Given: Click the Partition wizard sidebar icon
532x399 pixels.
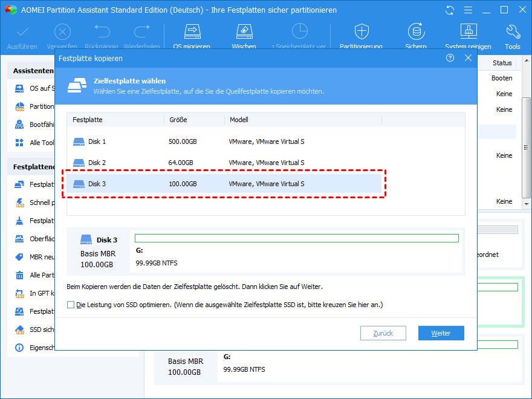Looking at the screenshot, I should (x=20, y=106).
